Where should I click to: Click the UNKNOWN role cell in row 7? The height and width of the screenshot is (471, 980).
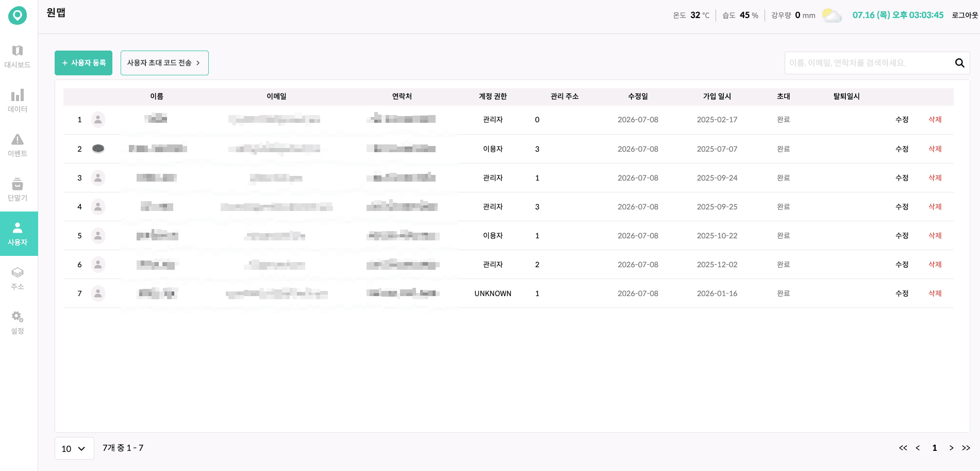click(x=493, y=294)
